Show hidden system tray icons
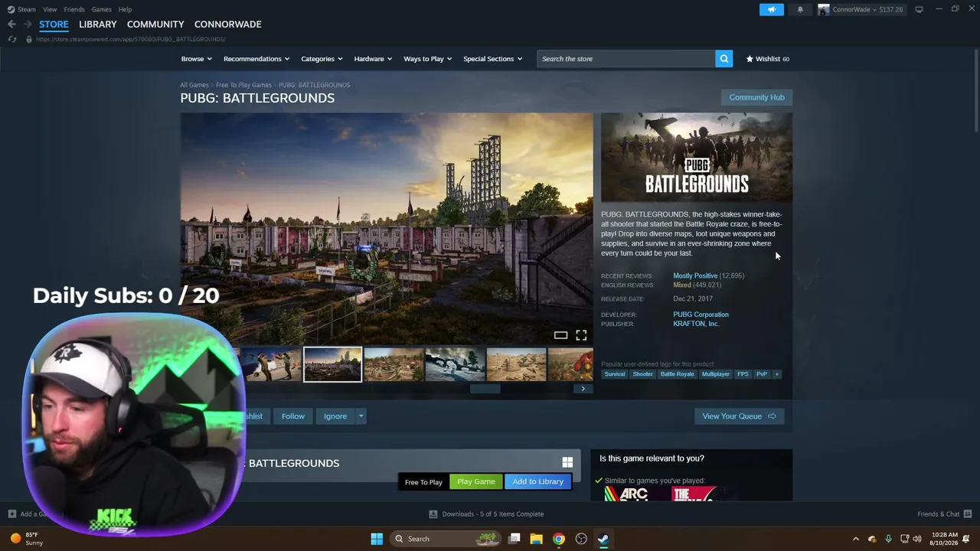 click(x=856, y=539)
